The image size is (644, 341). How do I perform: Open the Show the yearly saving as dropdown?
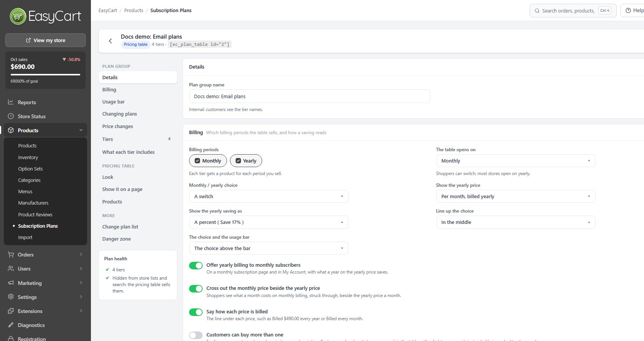click(x=269, y=222)
